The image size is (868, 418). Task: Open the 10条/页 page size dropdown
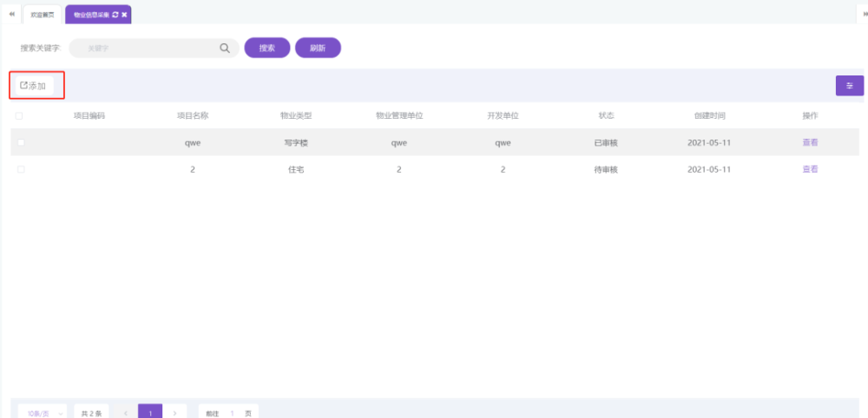tap(43, 413)
